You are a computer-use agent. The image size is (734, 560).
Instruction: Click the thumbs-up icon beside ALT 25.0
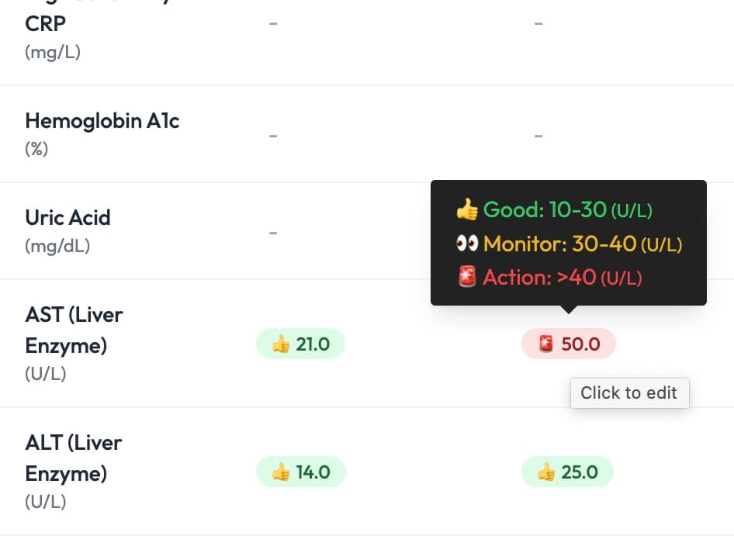546,472
